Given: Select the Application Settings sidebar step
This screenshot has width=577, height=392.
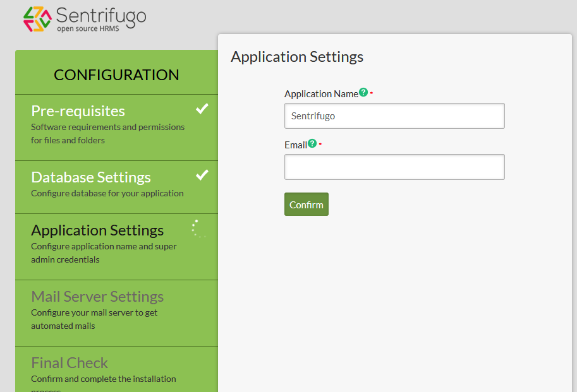Looking at the screenshot, I should [x=97, y=230].
